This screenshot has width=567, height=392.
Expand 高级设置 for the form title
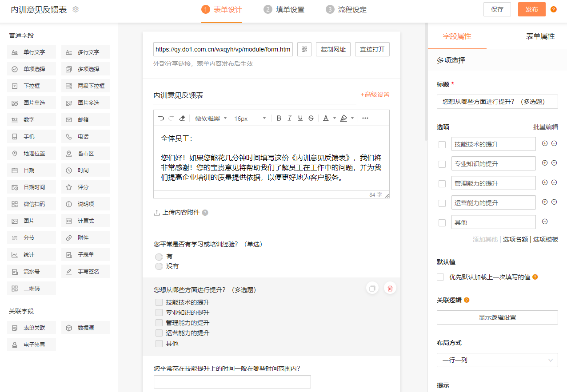(x=375, y=95)
